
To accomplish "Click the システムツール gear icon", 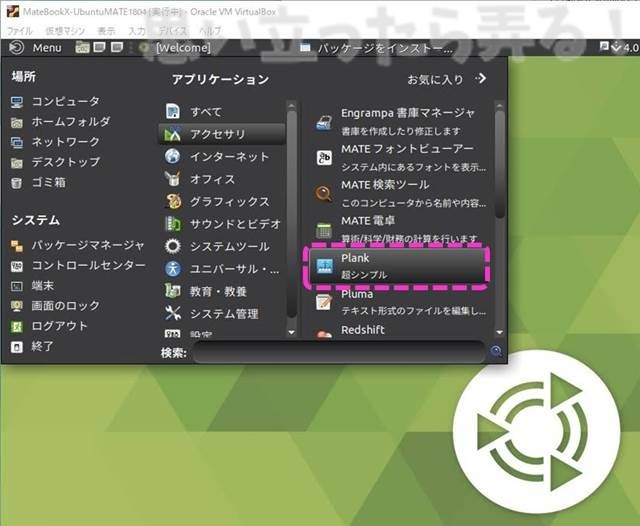I will 173,246.
